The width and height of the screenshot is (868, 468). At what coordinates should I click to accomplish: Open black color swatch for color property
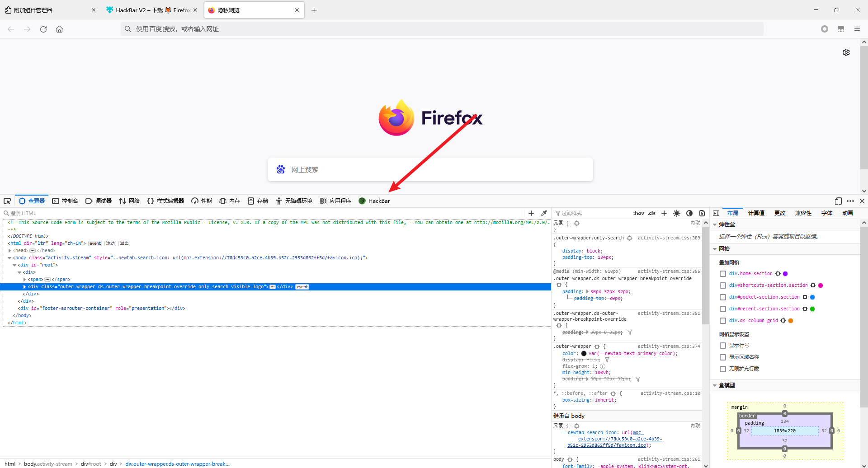584,354
